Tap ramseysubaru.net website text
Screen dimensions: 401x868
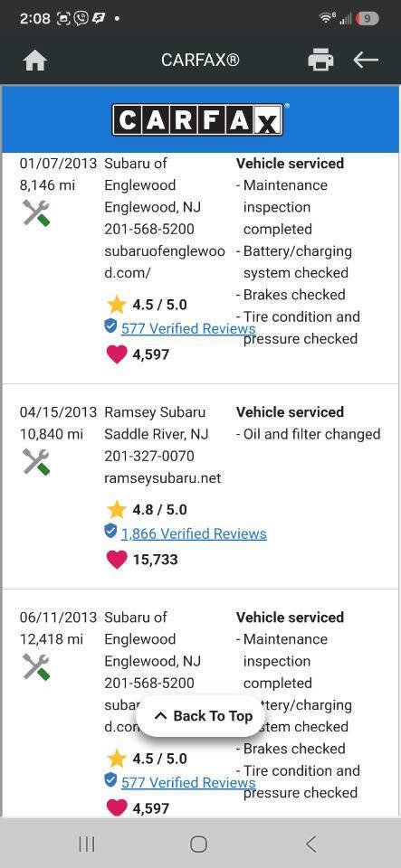click(x=162, y=478)
